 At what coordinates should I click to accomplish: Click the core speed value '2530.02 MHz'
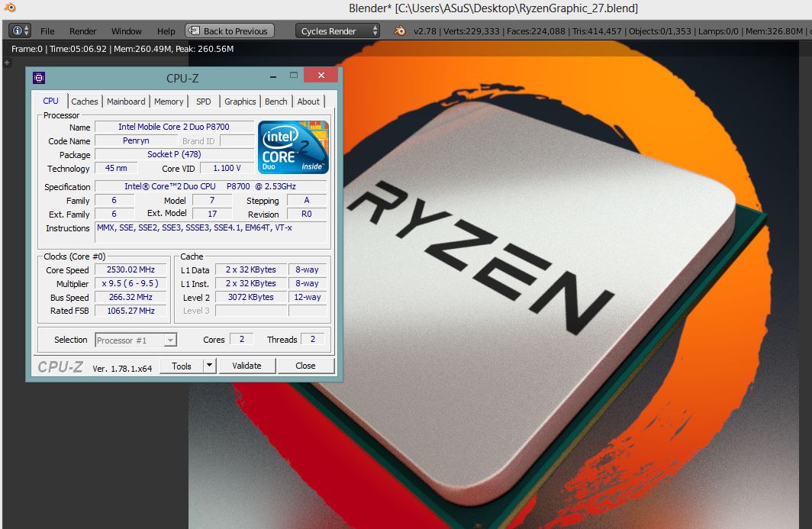(x=131, y=269)
